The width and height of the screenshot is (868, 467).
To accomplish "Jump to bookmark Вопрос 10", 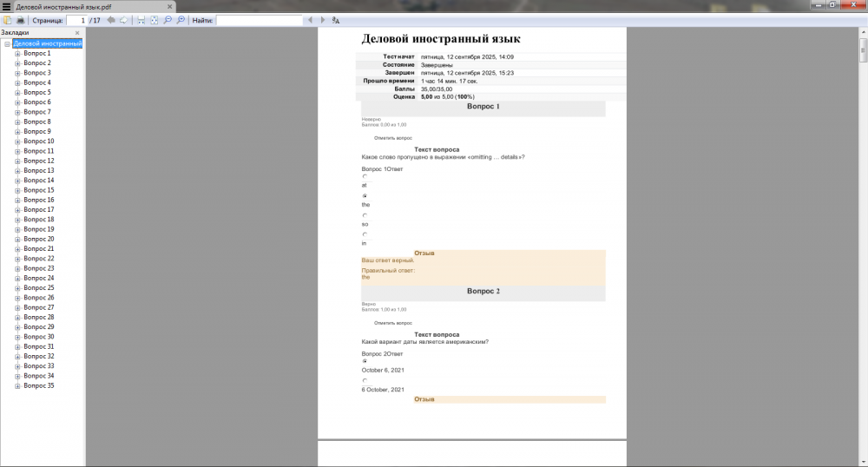I will [39, 141].
